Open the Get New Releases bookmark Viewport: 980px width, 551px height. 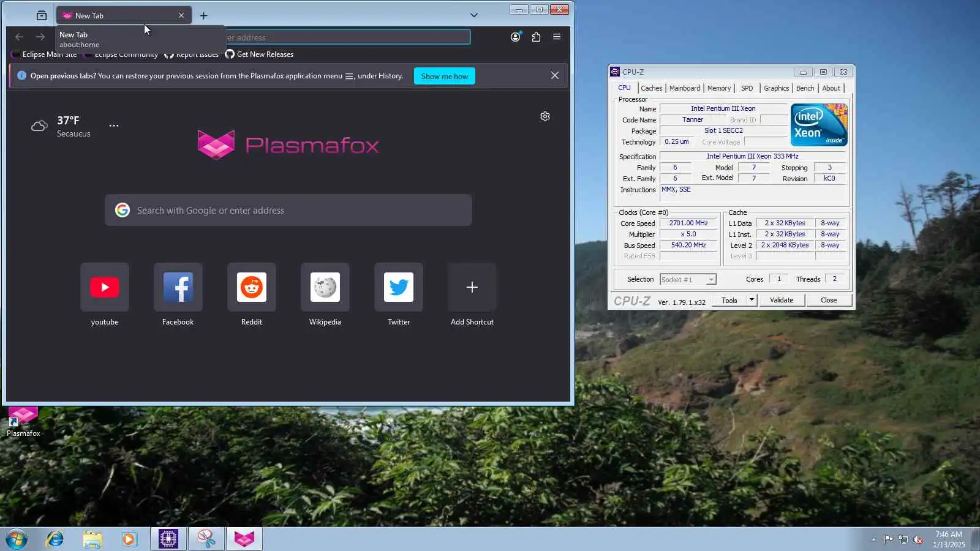tap(259, 54)
